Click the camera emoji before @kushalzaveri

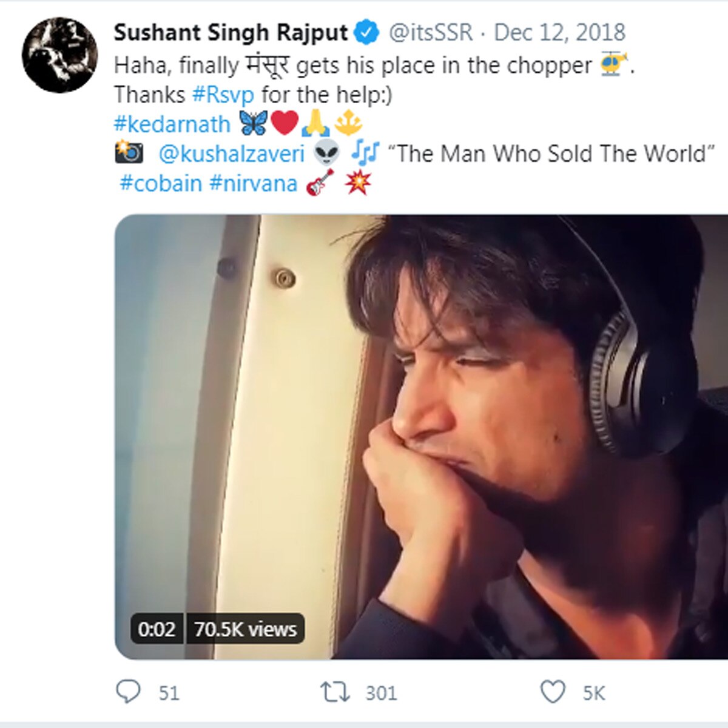click(129, 153)
